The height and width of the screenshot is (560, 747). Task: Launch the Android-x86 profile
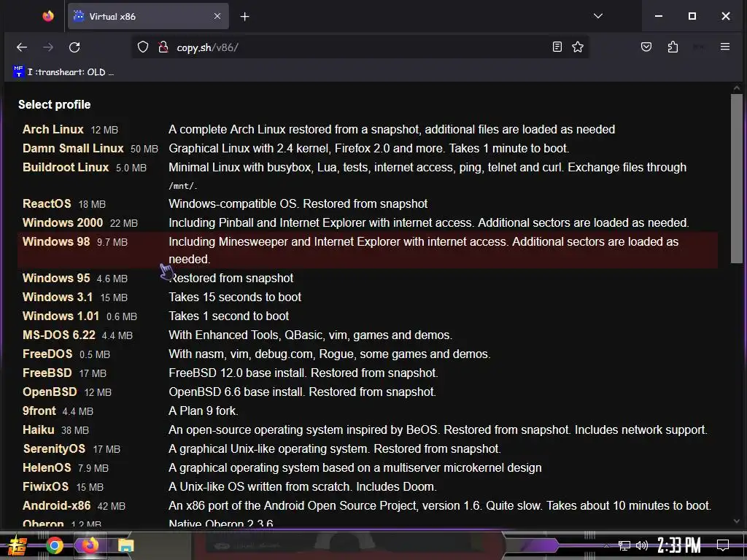(x=56, y=506)
